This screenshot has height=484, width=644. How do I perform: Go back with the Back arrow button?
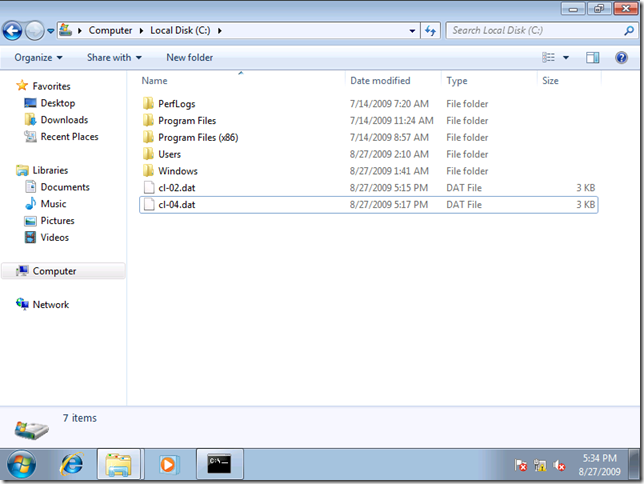(x=12, y=31)
